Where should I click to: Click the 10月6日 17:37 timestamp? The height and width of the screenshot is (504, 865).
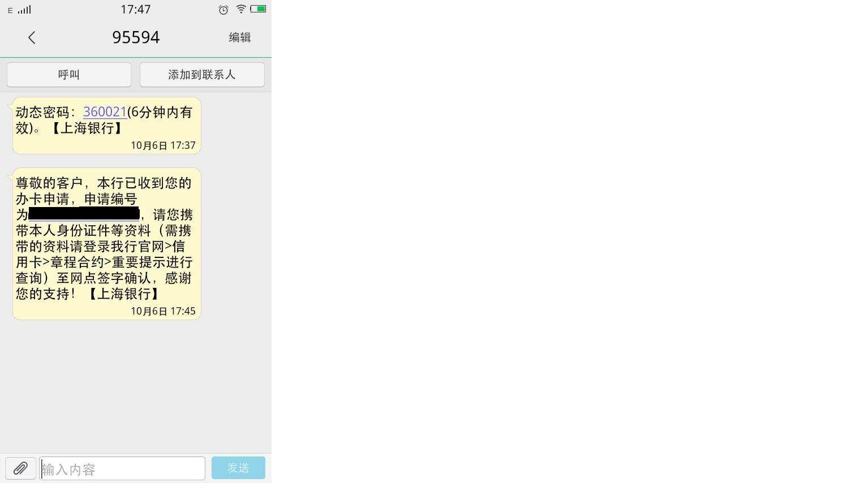tap(163, 145)
